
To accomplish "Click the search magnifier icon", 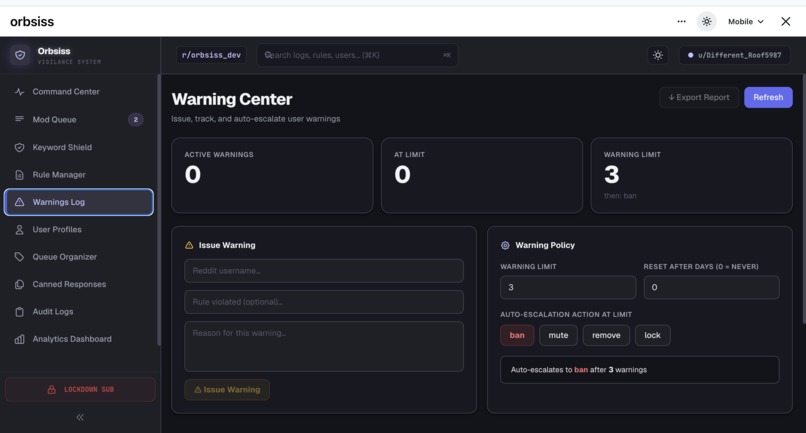I will [268, 55].
